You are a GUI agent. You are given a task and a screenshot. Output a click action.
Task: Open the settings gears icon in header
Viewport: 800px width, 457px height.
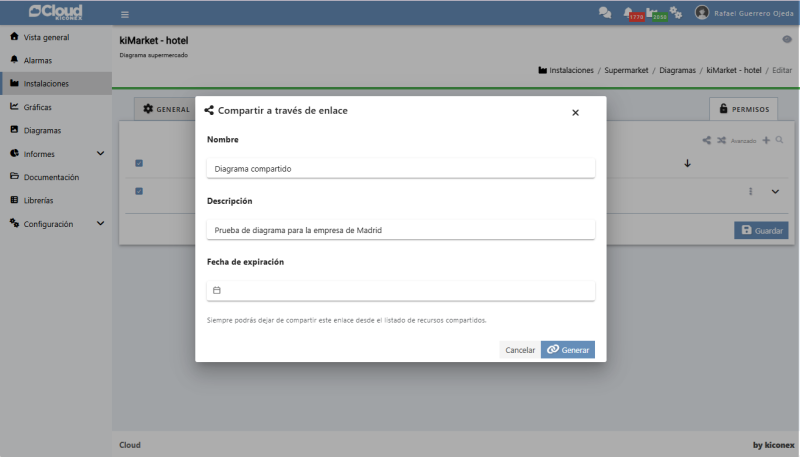[x=676, y=13]
